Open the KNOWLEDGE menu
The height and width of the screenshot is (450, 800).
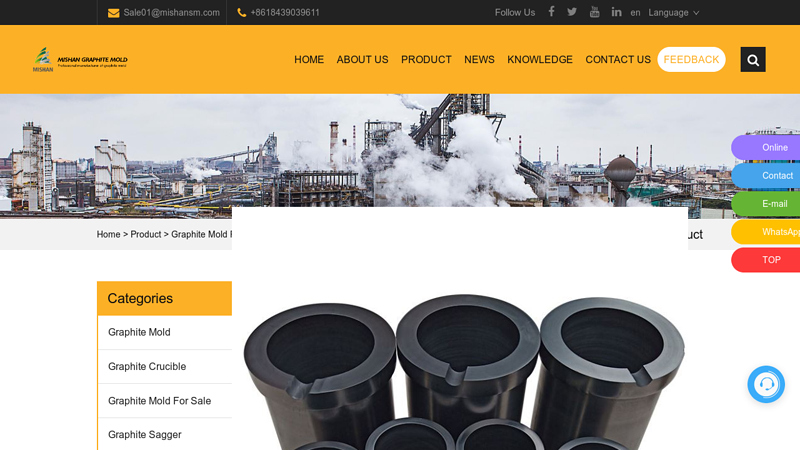540,60
